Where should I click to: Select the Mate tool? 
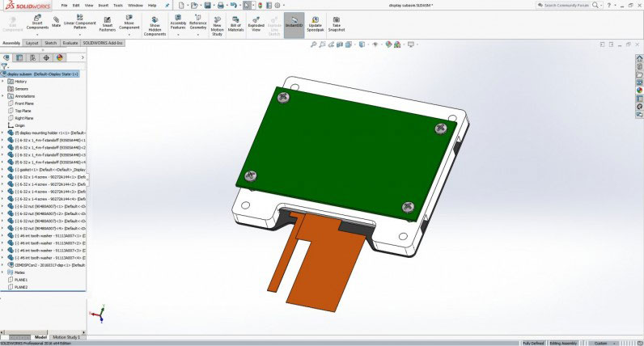[57, 23]
